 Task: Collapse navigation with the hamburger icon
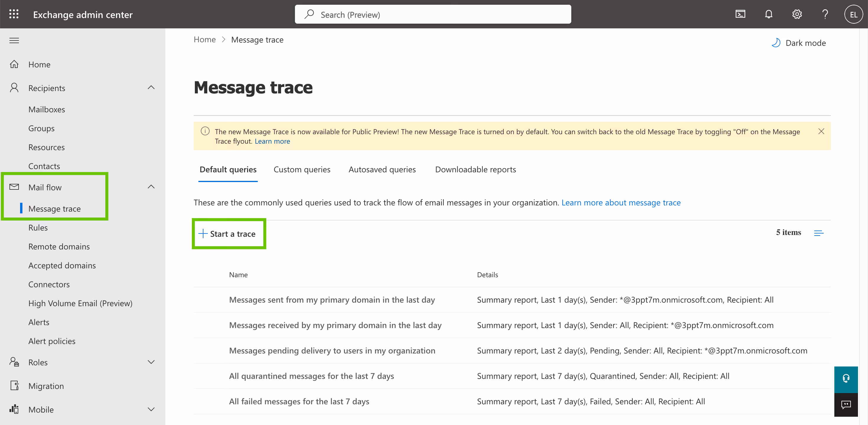click(x=14, y=40)
